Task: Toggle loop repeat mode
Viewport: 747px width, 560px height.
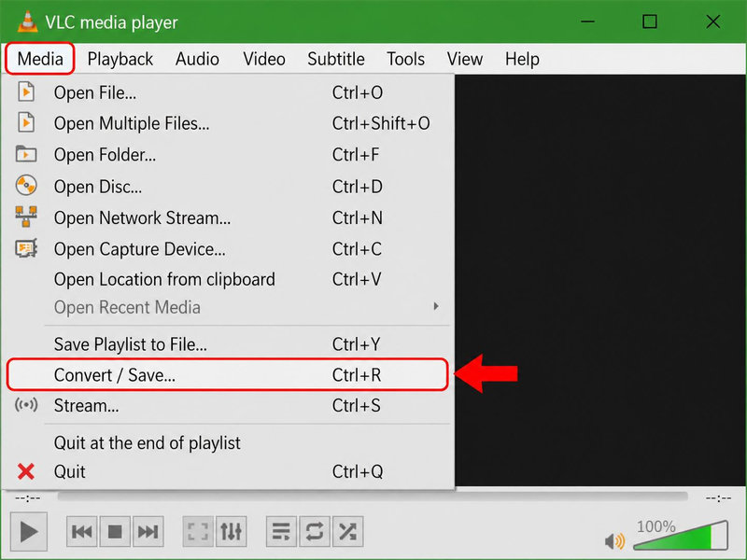Action: click(x=315, y=531)
